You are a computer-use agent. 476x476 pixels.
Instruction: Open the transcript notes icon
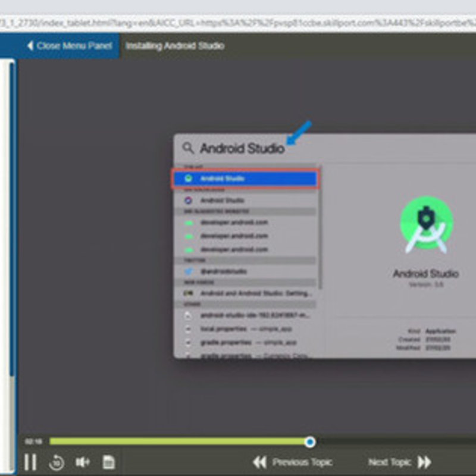pyautogui.click(x=109, y=462)
